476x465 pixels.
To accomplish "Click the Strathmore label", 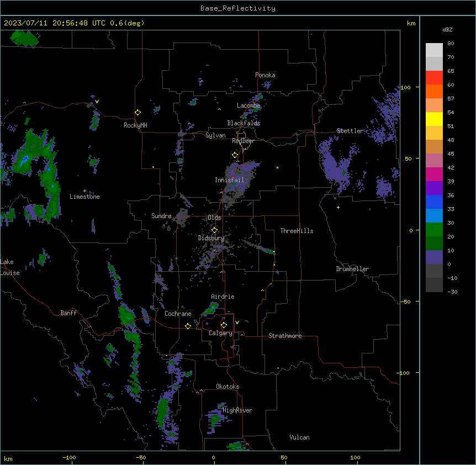I will pos(285,336).
